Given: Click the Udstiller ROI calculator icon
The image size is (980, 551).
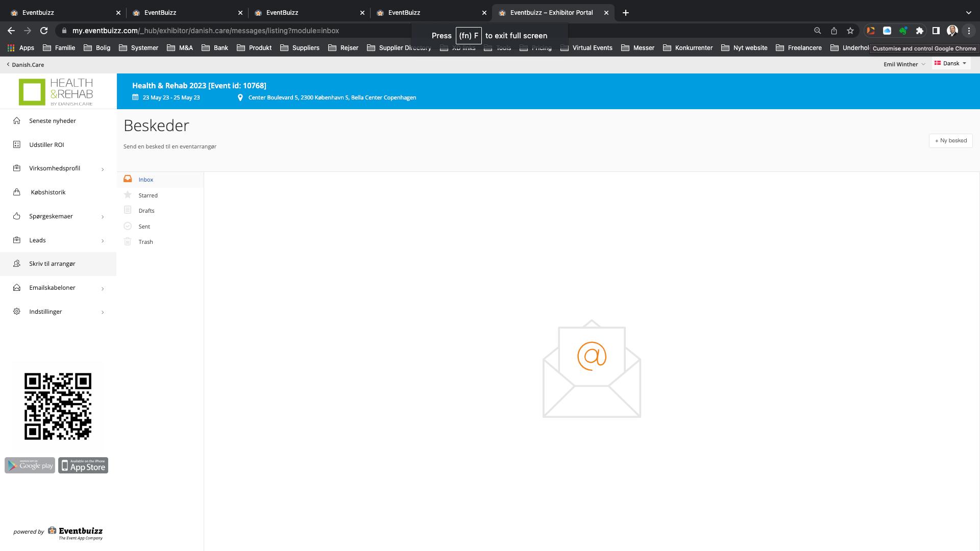Looking at the screenshot, I should click(x=17, y=145).
